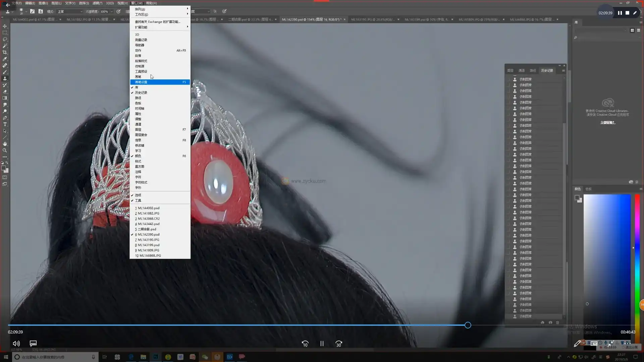The height and width of the screenshot is (362, 644).
Task: Toggle the 历史记录 panel checkmark in menu
Action: coord(141,93)
